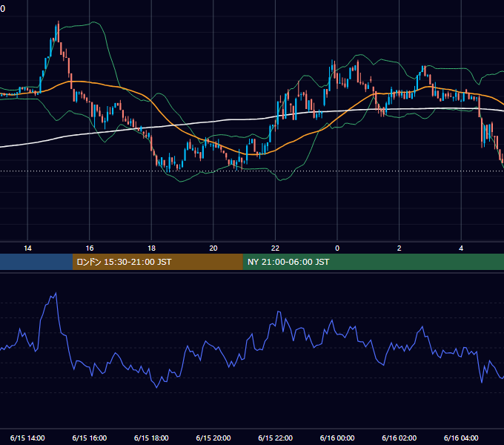Click the NY 21:00-06:00 JST session bar
The image size is (504, 445).
(373, 262)
